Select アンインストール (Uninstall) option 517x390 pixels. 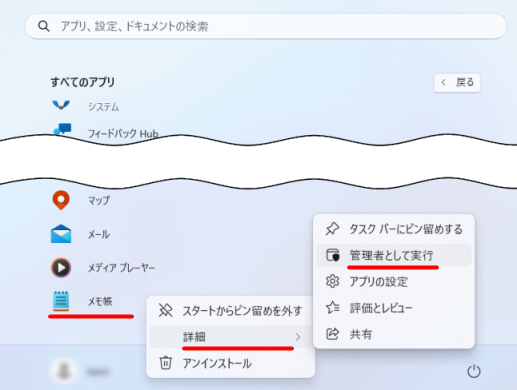[231, 363]
